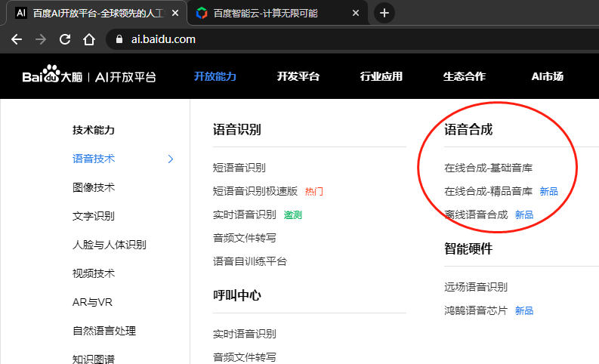599x364 pixels.
Task: Open the 开放能力 nav menu
Action: 215,76
